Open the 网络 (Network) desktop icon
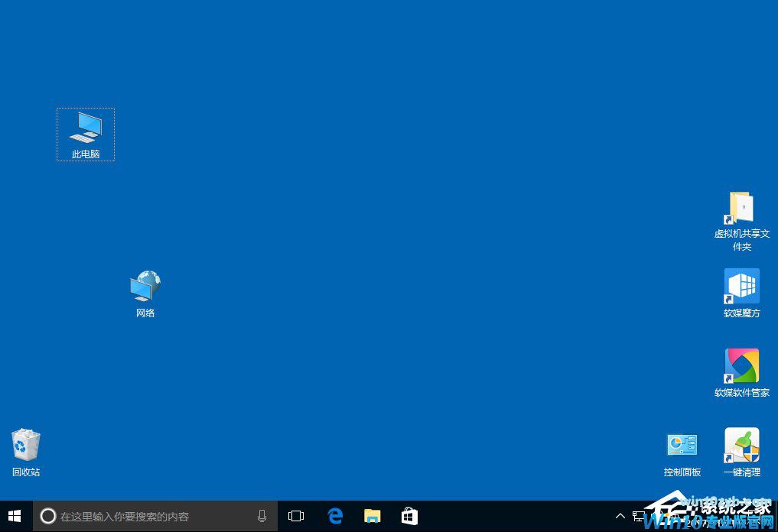 click(x=145, y=290)
